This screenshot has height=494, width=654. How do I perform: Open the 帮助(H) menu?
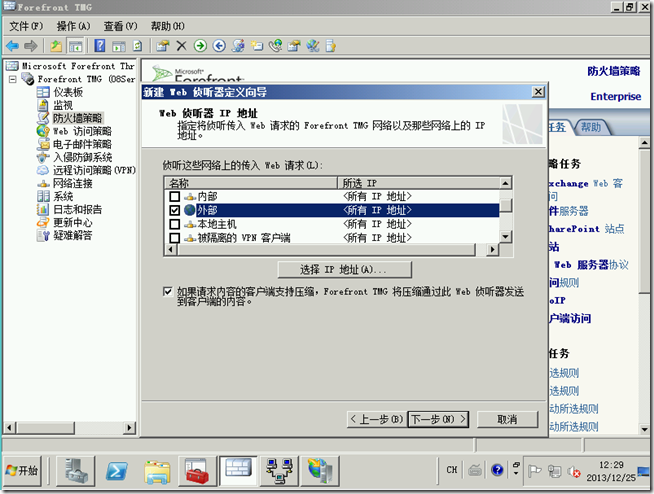pos(168,26)
